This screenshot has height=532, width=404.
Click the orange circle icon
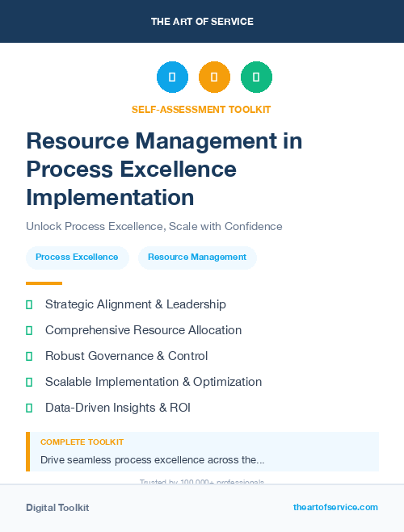214,77
